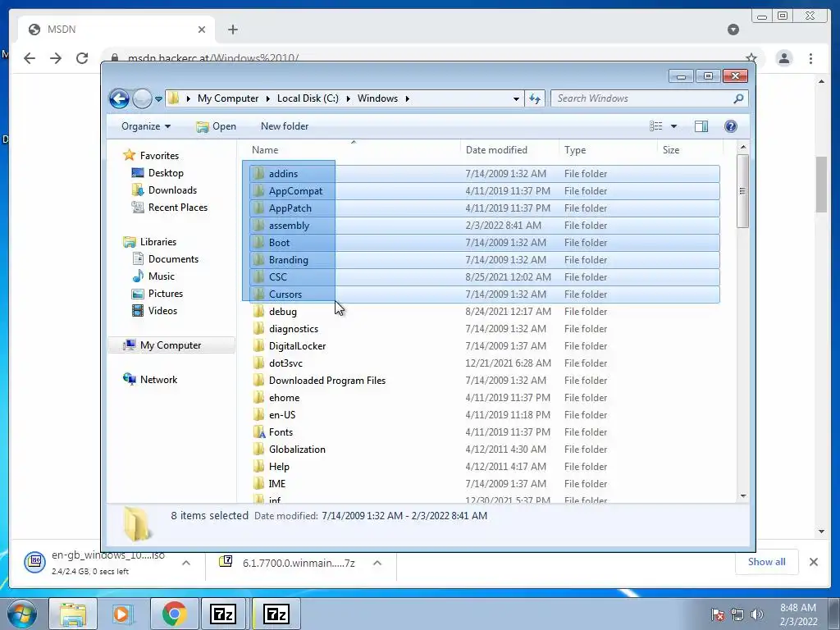
Task: Open Downloads in the navigation pane
Action: (x=172, y=190)
